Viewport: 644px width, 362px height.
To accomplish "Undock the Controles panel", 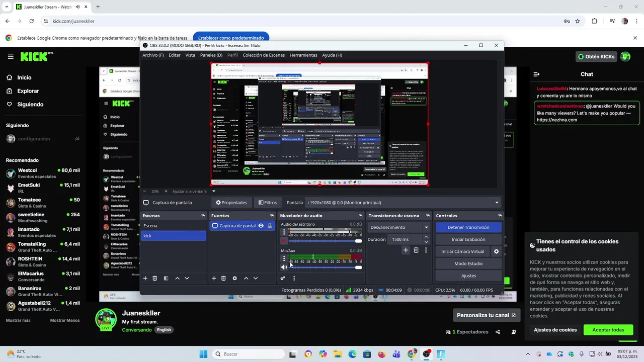I will (500, 216).
